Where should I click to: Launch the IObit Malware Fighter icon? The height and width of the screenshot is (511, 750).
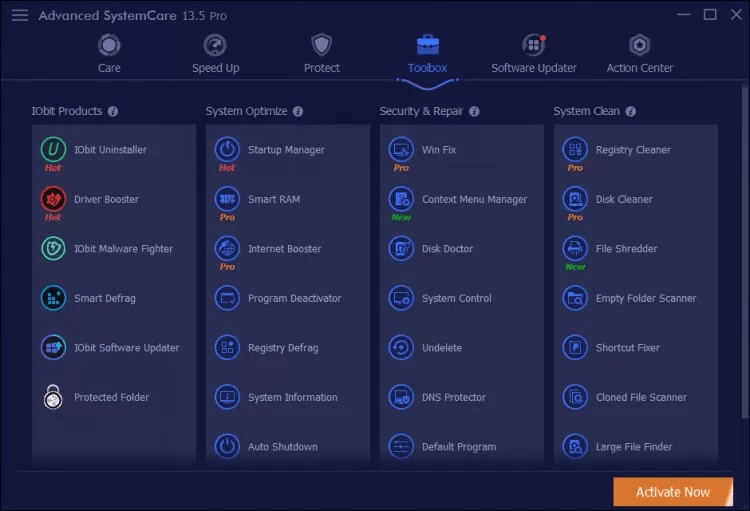click(x=53, y=248)
